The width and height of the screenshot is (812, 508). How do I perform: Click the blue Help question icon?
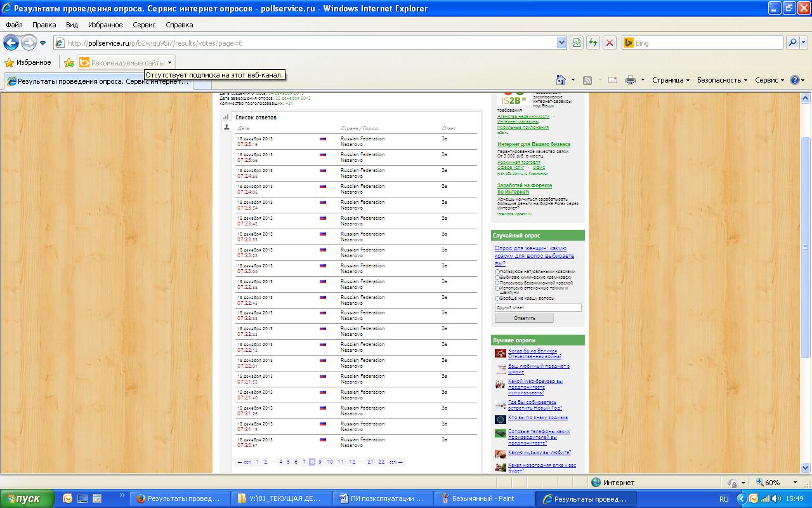796,80
